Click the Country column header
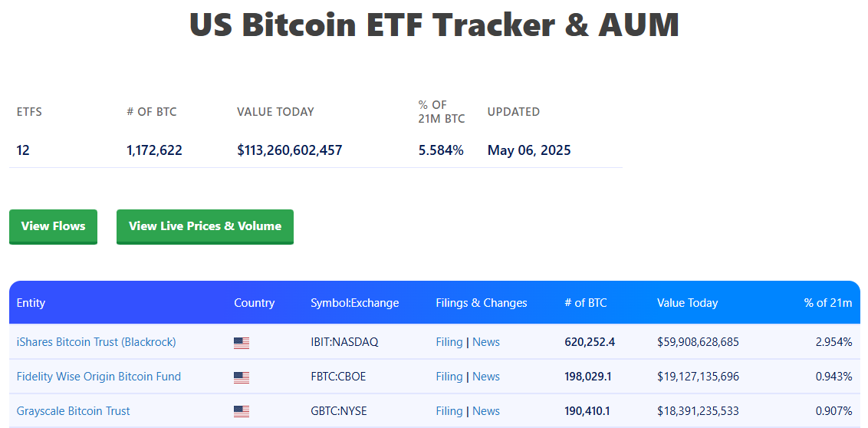Viewport: 868px width, 428px height. click(254, 303)
